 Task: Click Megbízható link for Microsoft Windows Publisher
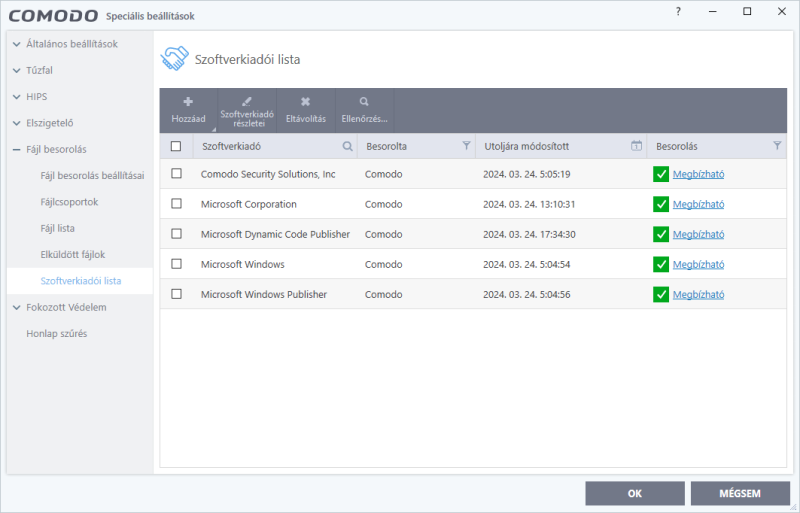[698, 295]
